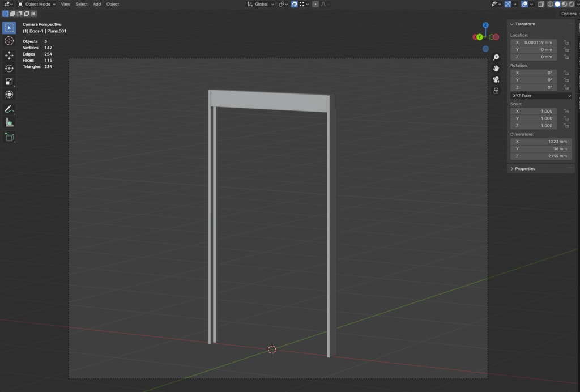Image resolution: width=580 pixels, height=392 pixels.
Task: Open the Object menu
Action: [113, 4]
